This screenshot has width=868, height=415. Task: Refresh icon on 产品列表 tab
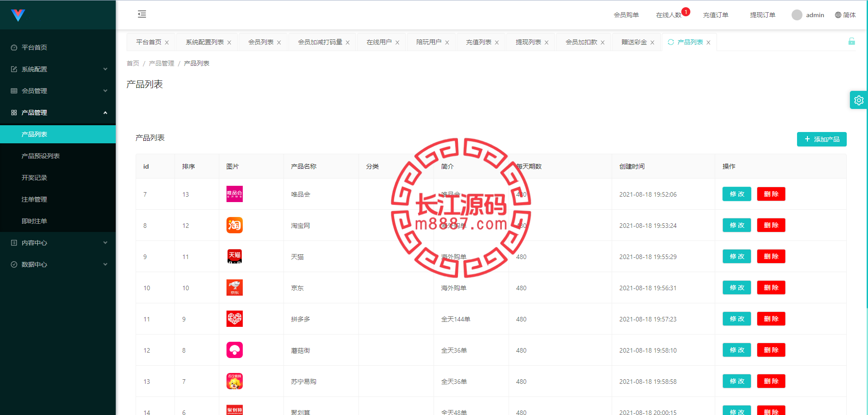(x=671, y=42)
